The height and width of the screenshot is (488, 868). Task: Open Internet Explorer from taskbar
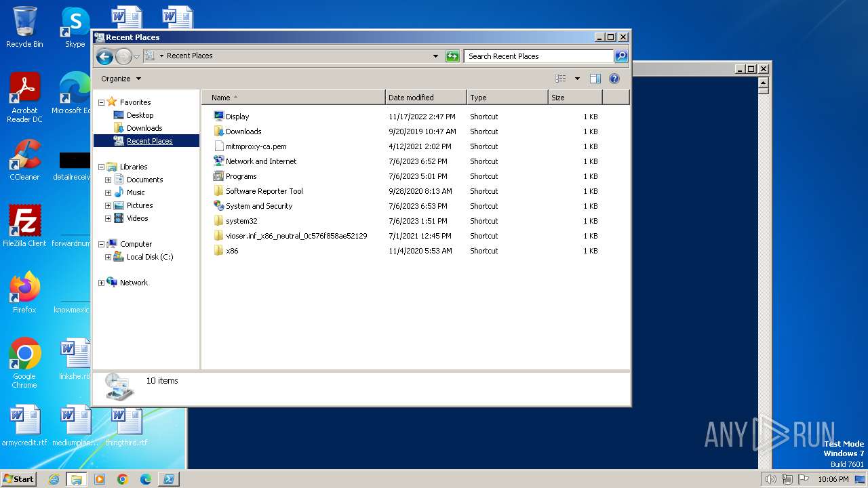point(54,479)
